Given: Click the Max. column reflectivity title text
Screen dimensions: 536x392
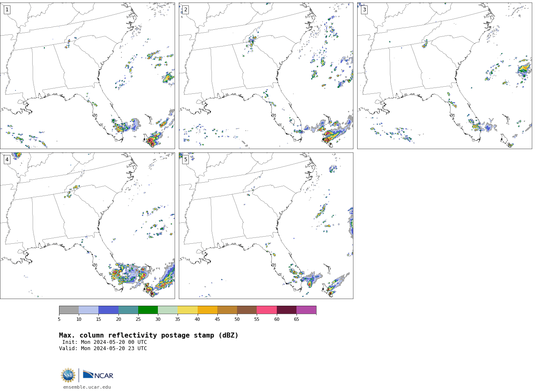Looking at the screenshot, I should click(x=149, y=335).
